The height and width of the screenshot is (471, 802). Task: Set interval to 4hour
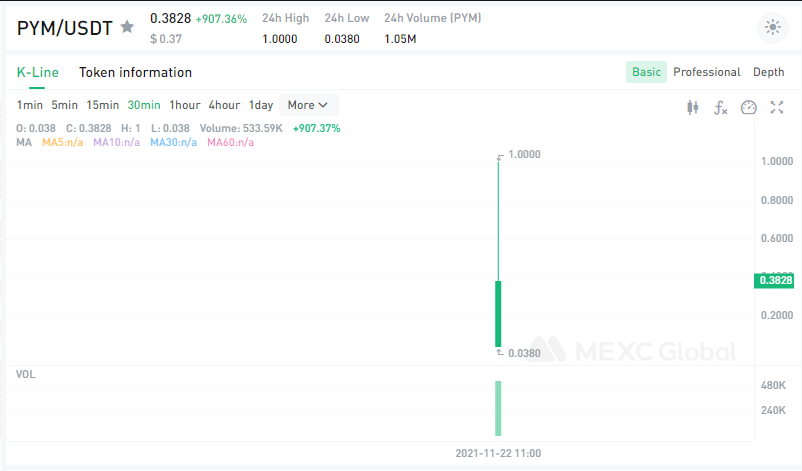[224, 105]
